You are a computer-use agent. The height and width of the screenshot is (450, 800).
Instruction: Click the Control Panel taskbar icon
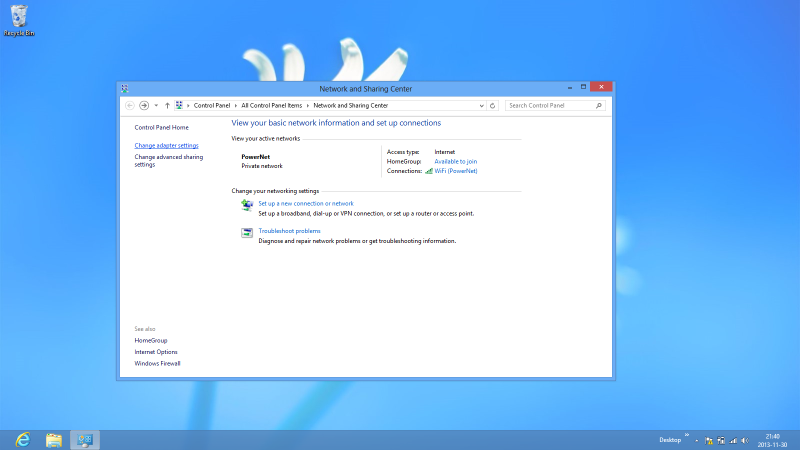pyautogui.click(x=85, y=439)
